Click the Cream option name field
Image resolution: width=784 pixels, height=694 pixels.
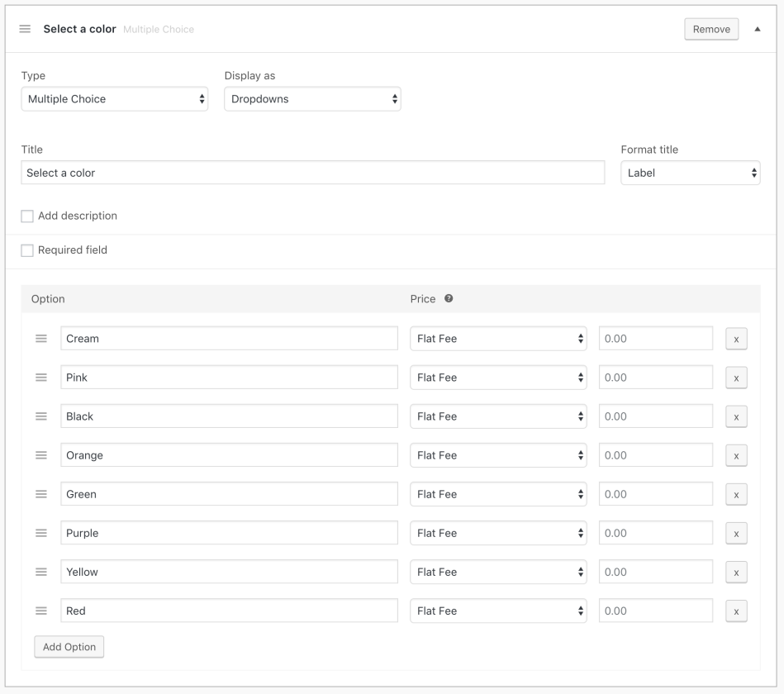pyautogui.click(x=229, y=339)
